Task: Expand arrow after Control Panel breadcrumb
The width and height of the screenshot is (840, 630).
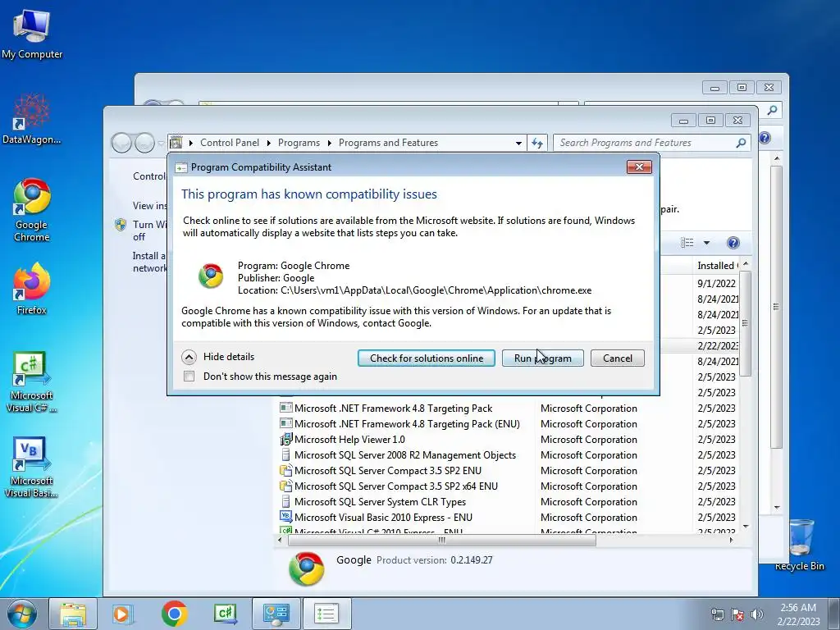Action: (268, 143)
